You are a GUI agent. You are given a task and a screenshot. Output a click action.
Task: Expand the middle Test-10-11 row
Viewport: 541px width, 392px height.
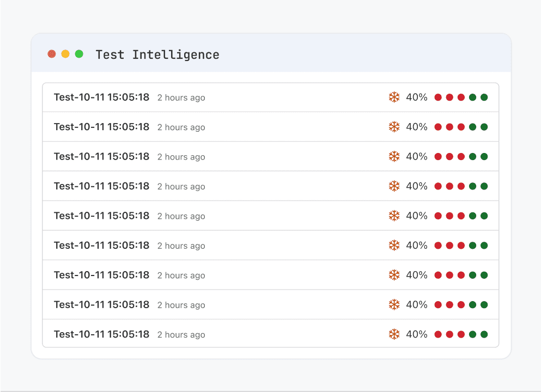pos(101,216)
